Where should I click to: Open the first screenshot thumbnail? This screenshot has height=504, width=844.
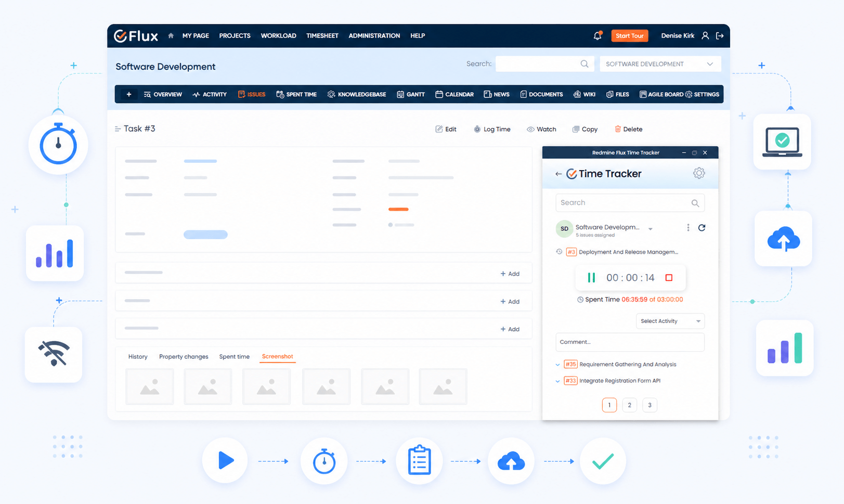pyautogui.click(x=150, y=386)
